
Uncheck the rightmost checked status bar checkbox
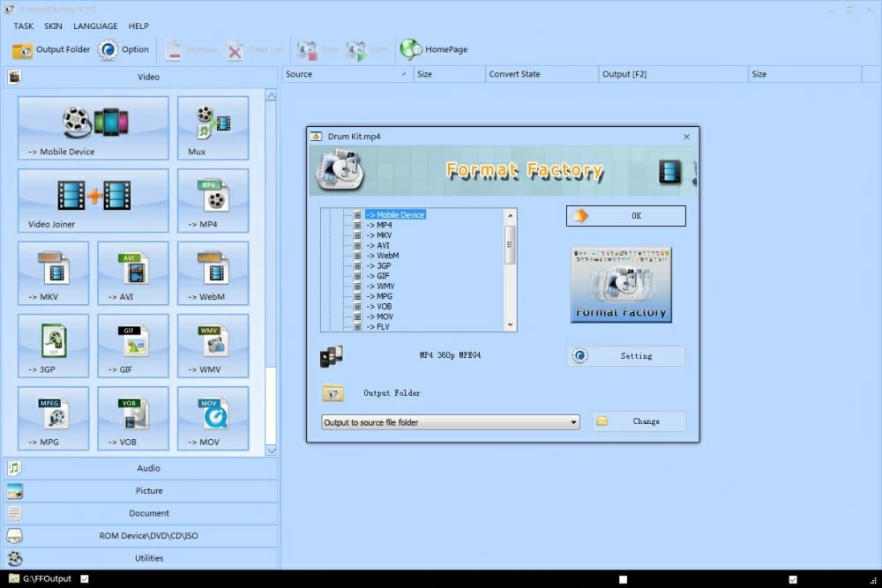tap(793, 579)
